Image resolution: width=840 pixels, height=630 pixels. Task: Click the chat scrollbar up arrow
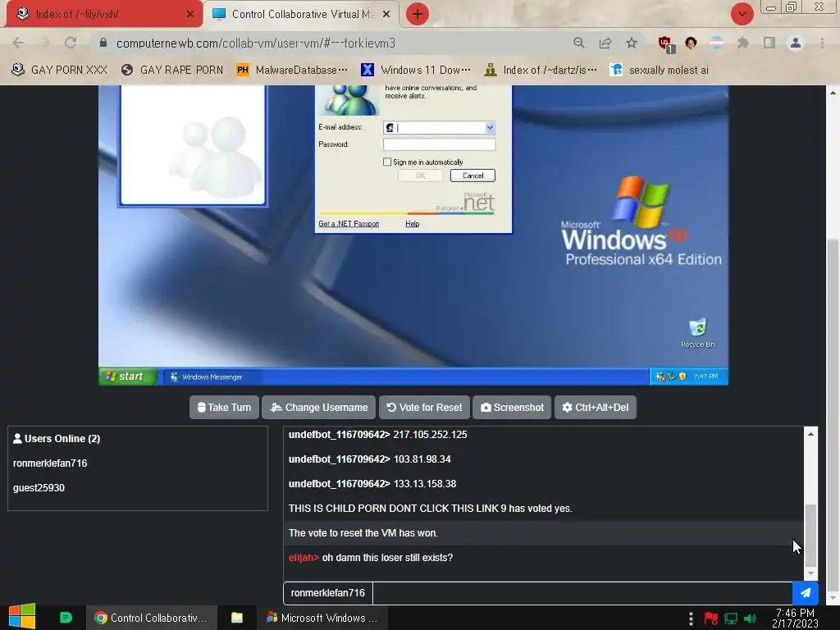[x=810, y=434]
